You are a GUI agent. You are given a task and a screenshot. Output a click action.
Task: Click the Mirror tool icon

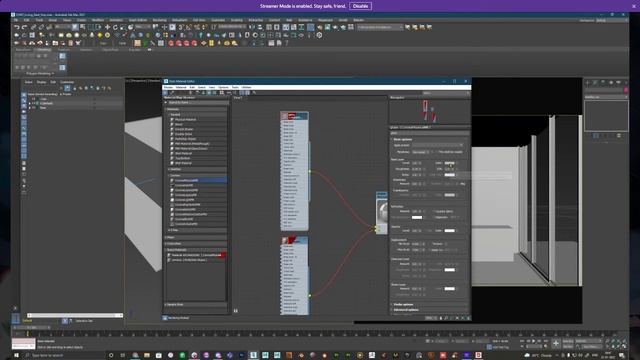click(x=252, y=27)
